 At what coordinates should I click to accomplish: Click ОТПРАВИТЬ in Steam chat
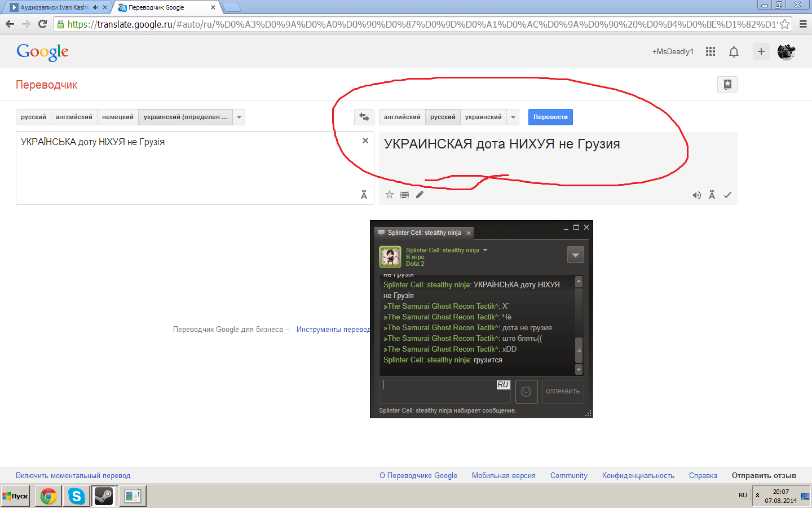(x=563, y=391)
